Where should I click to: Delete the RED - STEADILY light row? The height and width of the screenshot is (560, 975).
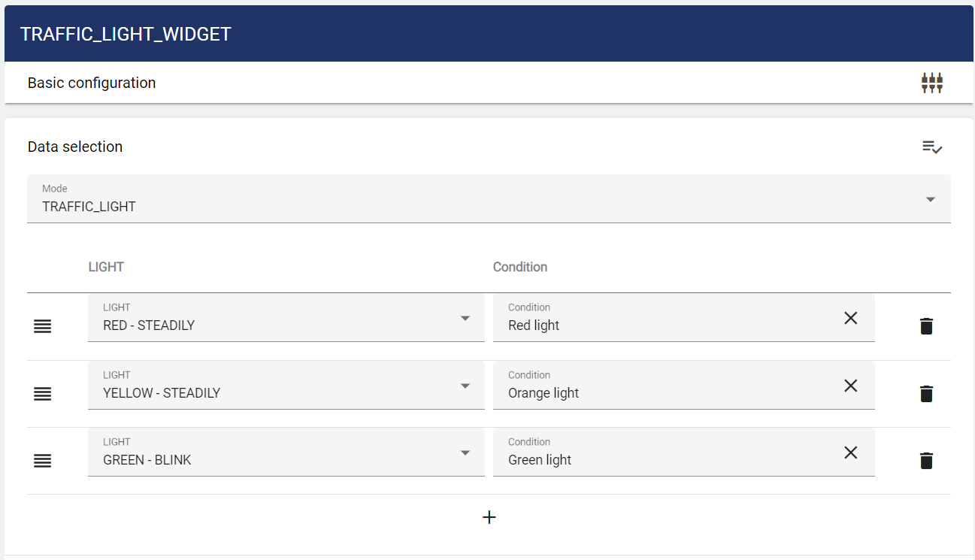pos(926,326)
